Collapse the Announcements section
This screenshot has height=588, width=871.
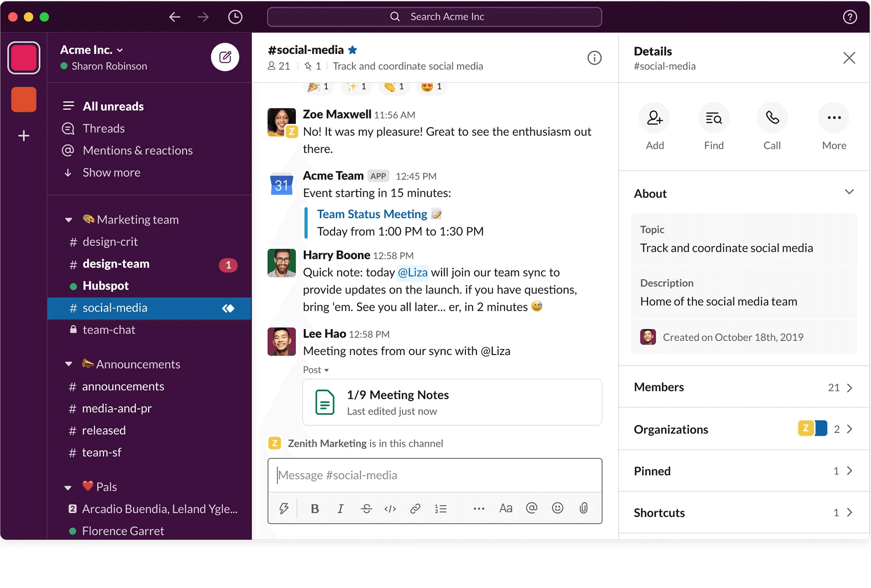click(x=69, y=364)
